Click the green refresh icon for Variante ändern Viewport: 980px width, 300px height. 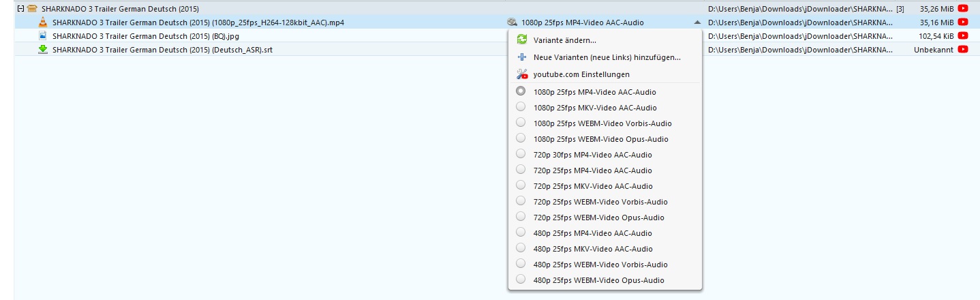[522, 40]
